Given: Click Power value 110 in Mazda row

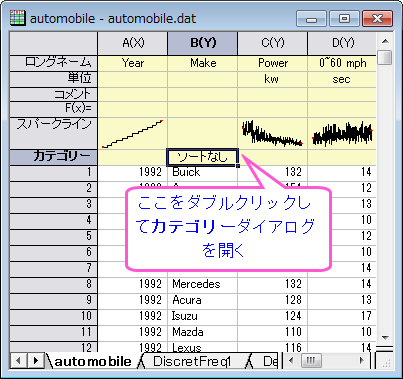Looking at the screenshot, I should click(273, 332).
